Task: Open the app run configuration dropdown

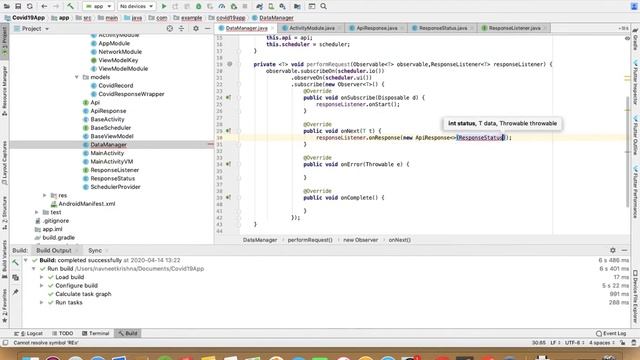Action: click(x=98, y=6)
